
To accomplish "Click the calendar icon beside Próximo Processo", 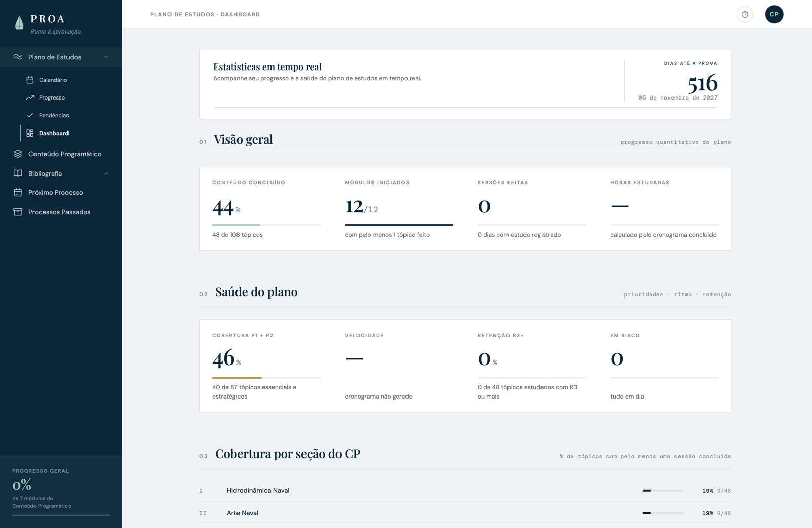I will pyautogui.click(x=18, y=192).
